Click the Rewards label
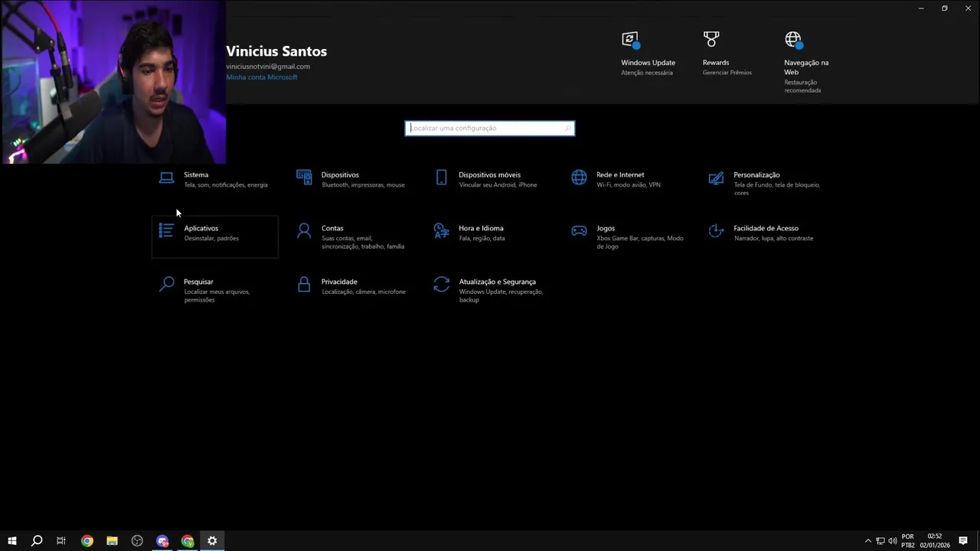Screen dimensions: 980x551 [716, 63]
